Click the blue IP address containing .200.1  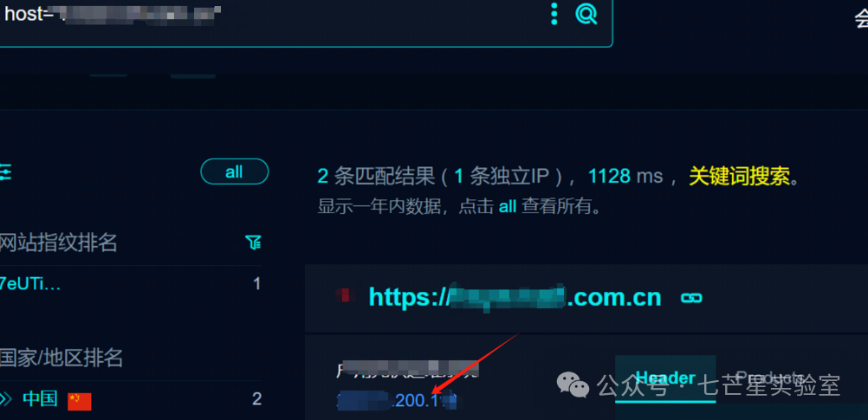[x=397, y=400]
